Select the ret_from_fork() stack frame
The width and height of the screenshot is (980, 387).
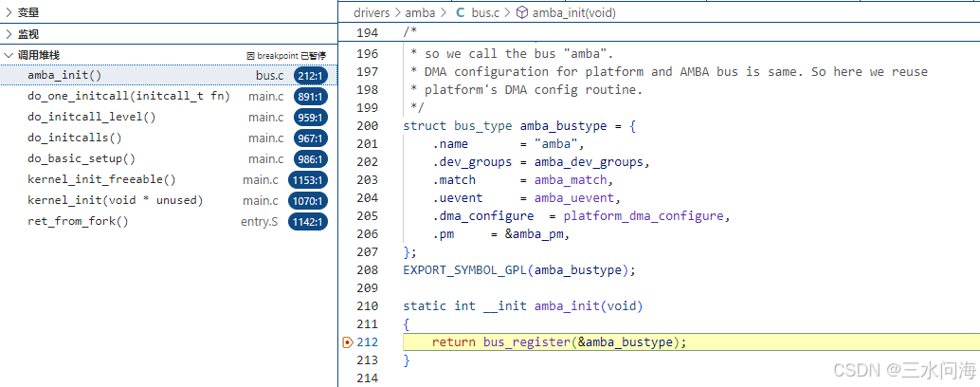pyautogui.click(x=169, y=221)
